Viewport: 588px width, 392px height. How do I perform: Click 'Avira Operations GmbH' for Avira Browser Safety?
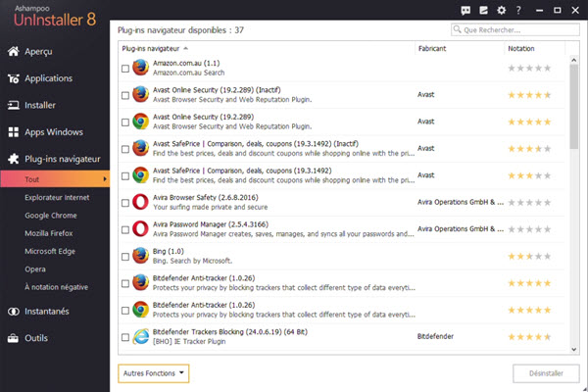[x=461, y=202]
